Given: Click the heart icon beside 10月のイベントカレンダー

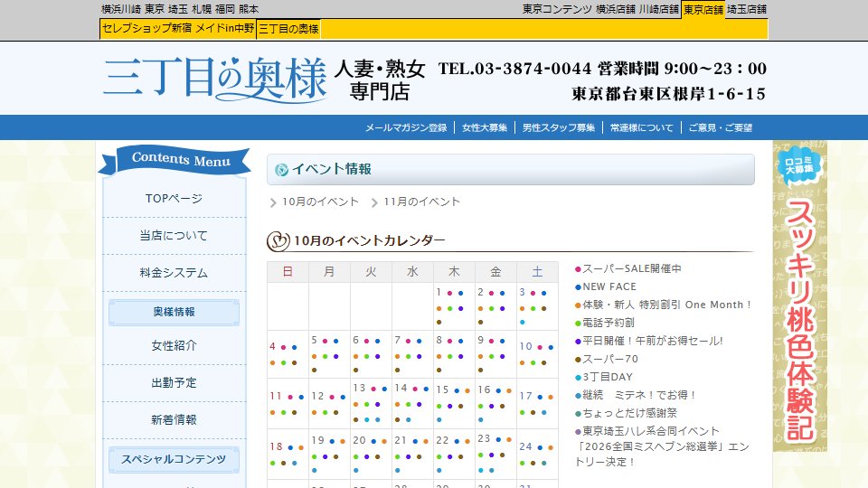Looking at the screenshot, I should (278, 240).
